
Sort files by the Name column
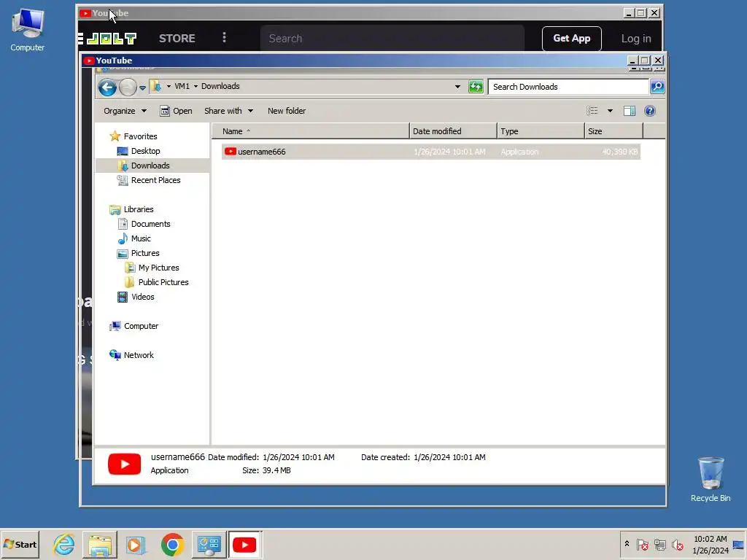click(x=310, y=131)
